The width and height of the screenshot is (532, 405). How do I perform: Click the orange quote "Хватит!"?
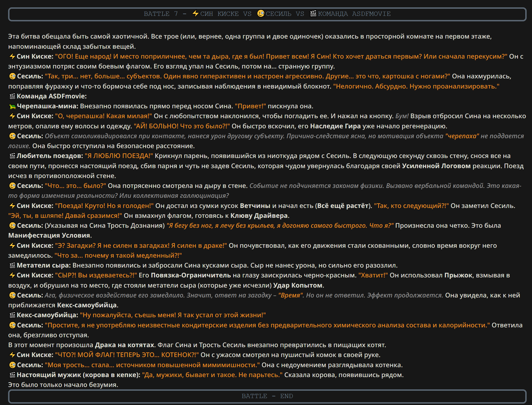(x=373, y=275)
